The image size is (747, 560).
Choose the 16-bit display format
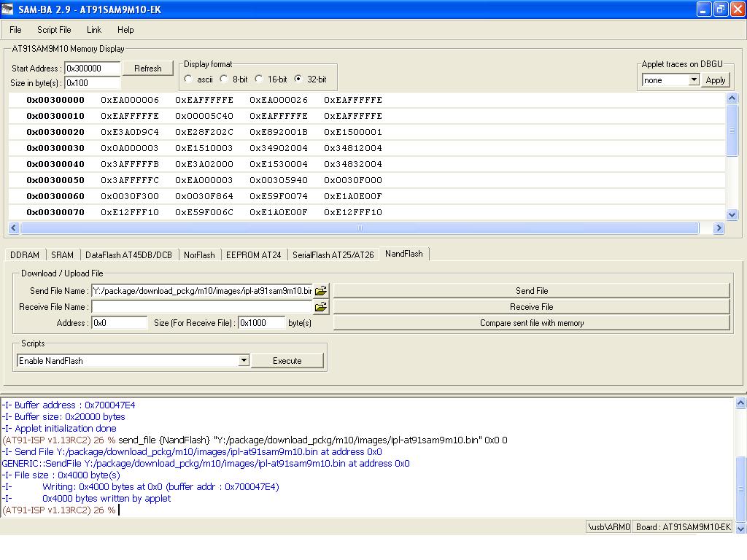click(259, 79)
